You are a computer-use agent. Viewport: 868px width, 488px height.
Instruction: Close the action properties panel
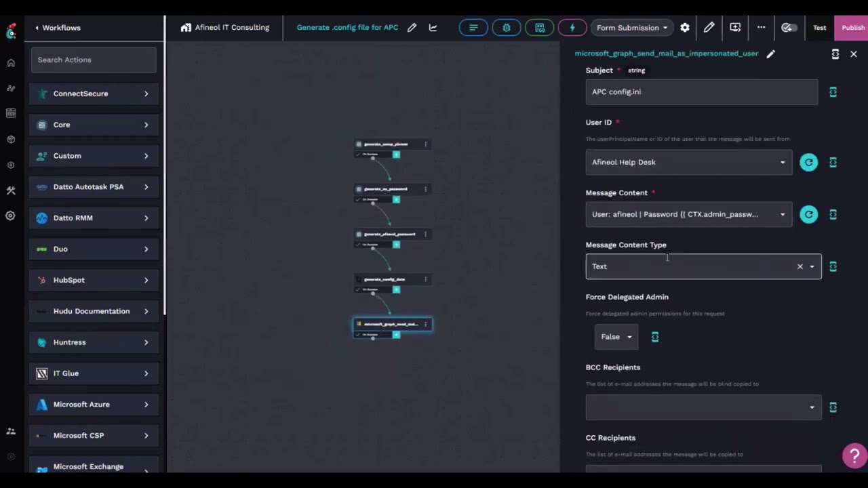point(854,54)
